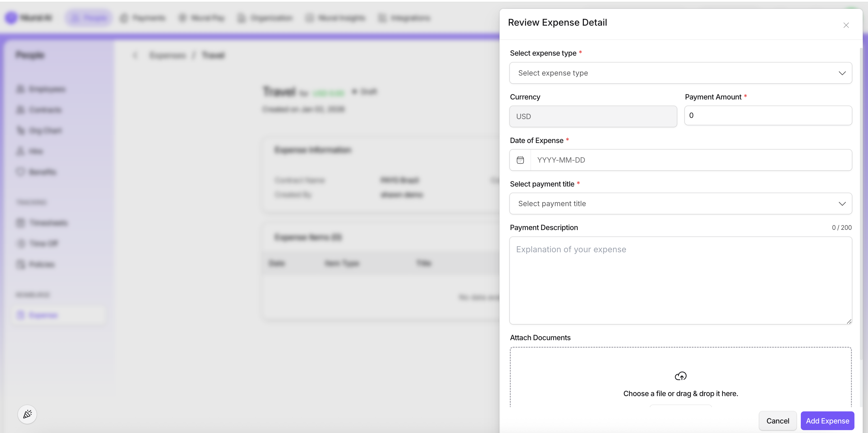Select Expense item in the left sidebar
868x433 pixels.
43,315
